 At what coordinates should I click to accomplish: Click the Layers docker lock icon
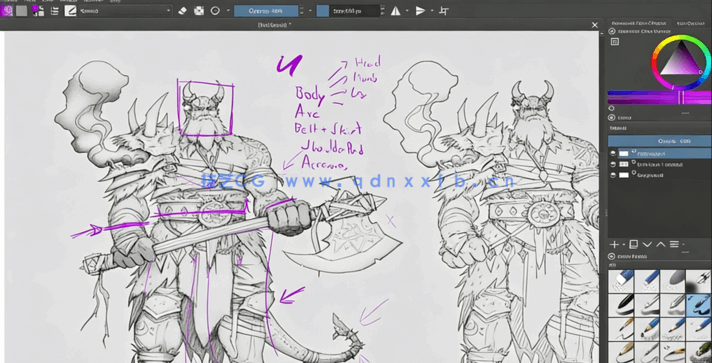612,118
